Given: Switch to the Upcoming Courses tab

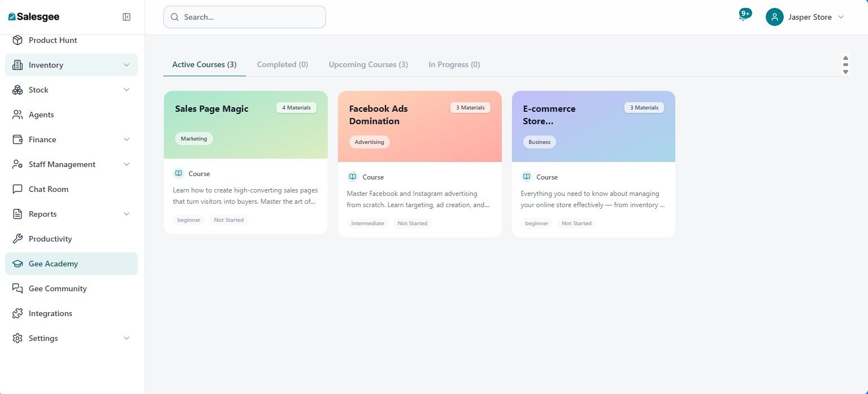Looking at the screenshot, I should (368, 64).
